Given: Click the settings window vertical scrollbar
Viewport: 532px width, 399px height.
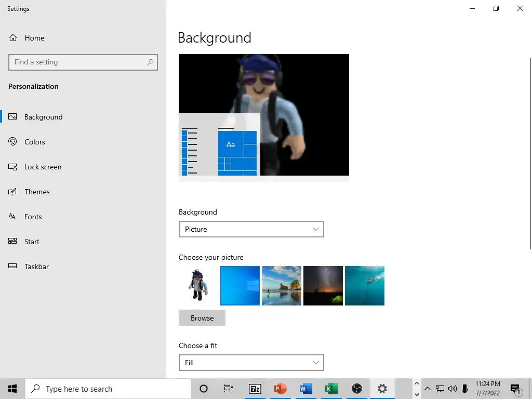Looking at the screenshot, I should [530, 154].
